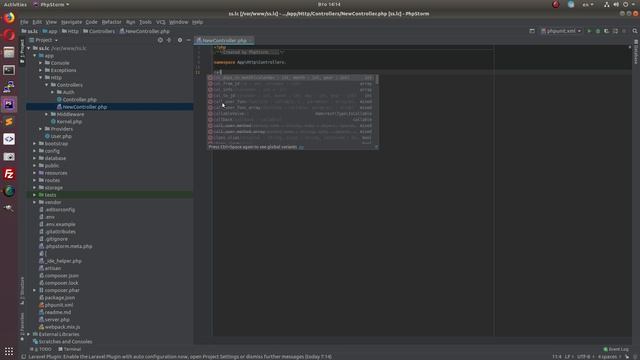Open Sublime Text from the dock

coord(9,122)
